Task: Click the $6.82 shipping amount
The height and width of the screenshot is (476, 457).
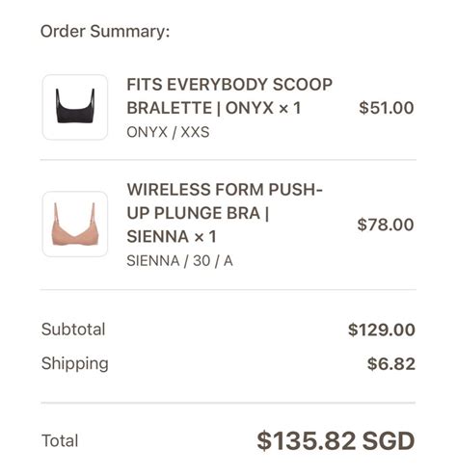Action: click(x=391, y=364)
